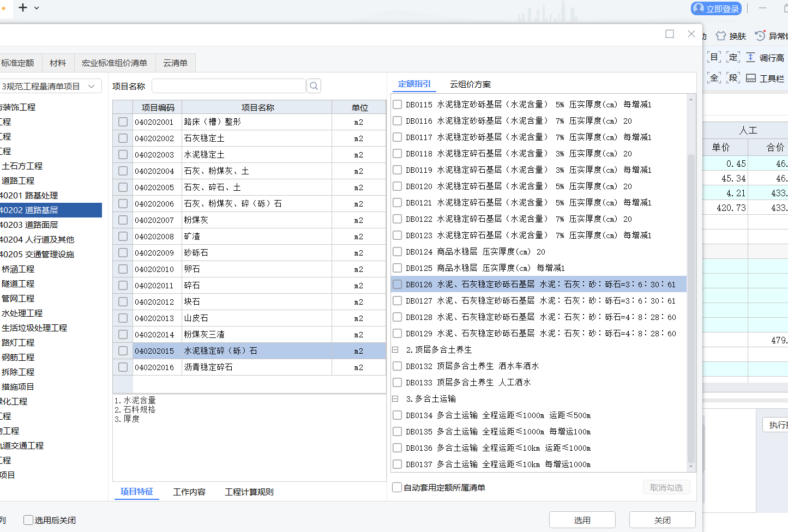Enable 选用后关闭 checkbox
788x532 pixels.
click(28, 520)
